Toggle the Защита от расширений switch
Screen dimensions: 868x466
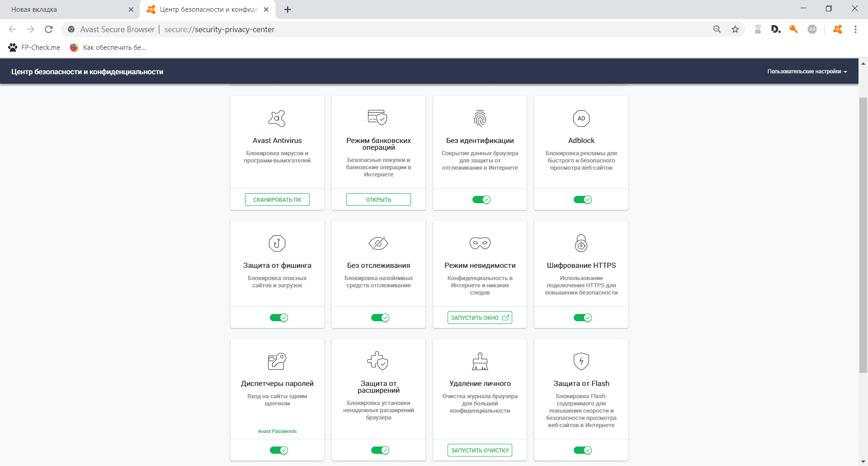[380, 450]
